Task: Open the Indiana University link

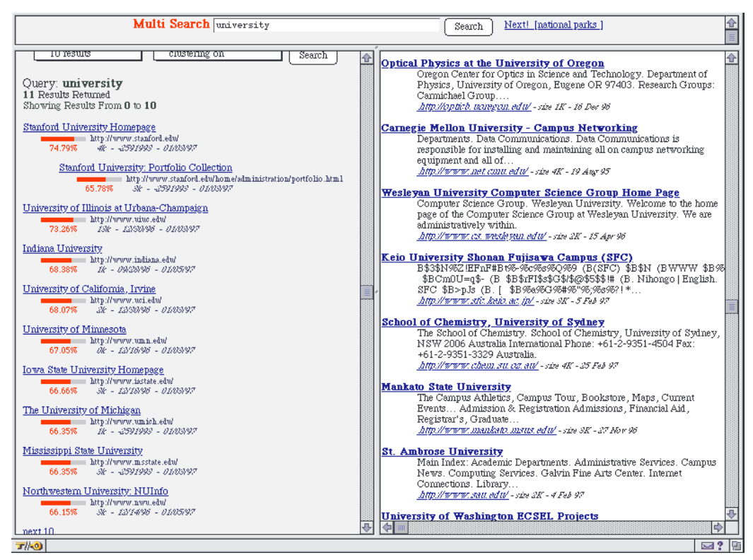Action: [62, 248]
